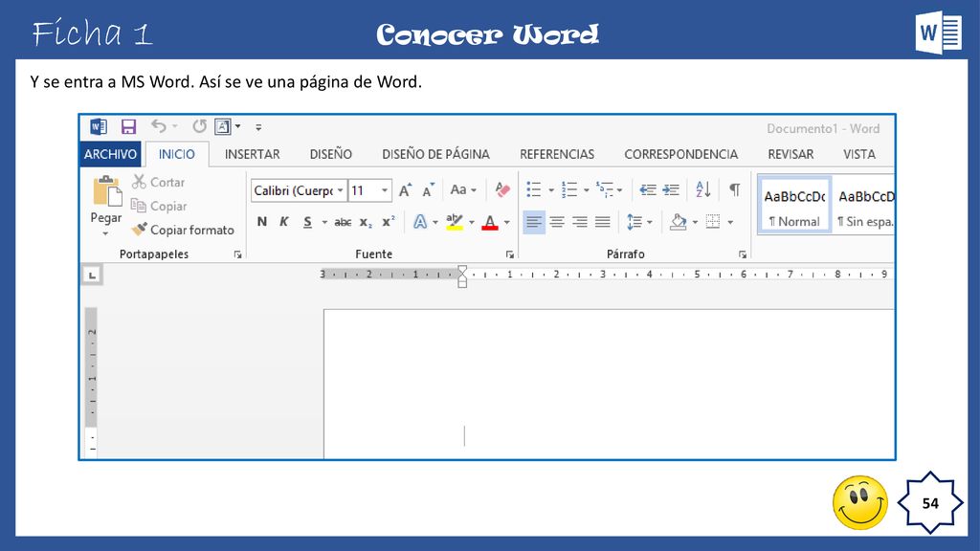The image size is (980, 551).
Task: Select Align right paragraph alignment
Action: coord(580,222)
